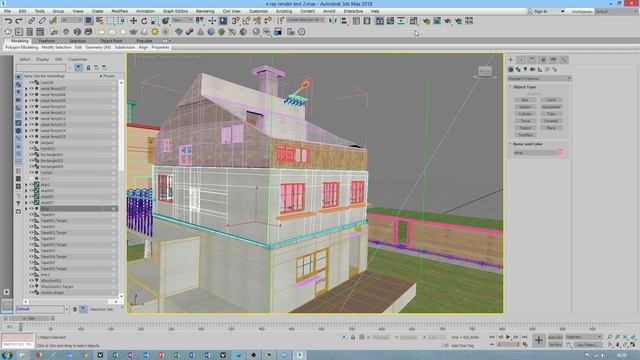Click the Sun light yellow toolbar icon
640x360 pixels.
(x=155, y=32)
